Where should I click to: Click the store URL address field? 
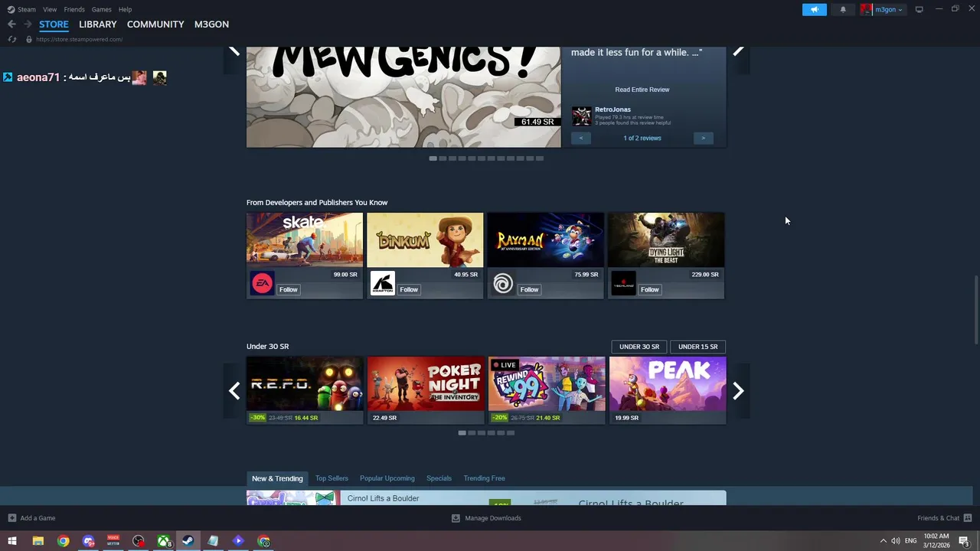click(79, 39)
